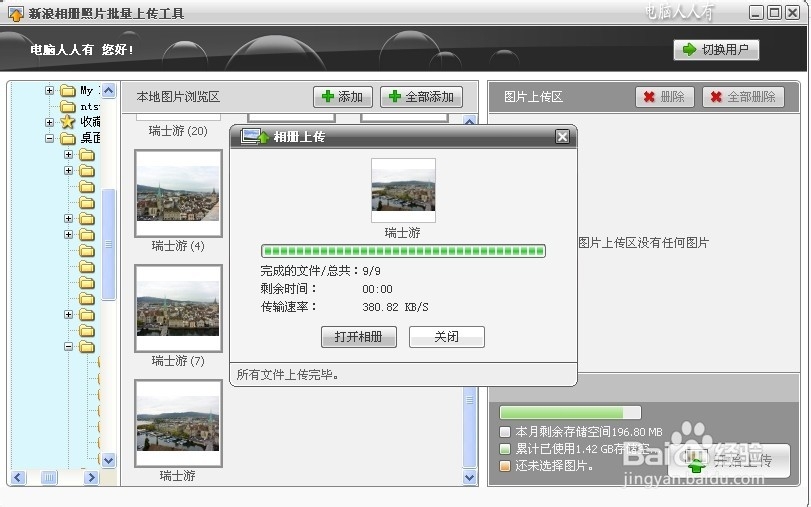Click the 添加 add button
Viewport: 811px width, 507px height.
pyautogui.click(x=343, y=97)
